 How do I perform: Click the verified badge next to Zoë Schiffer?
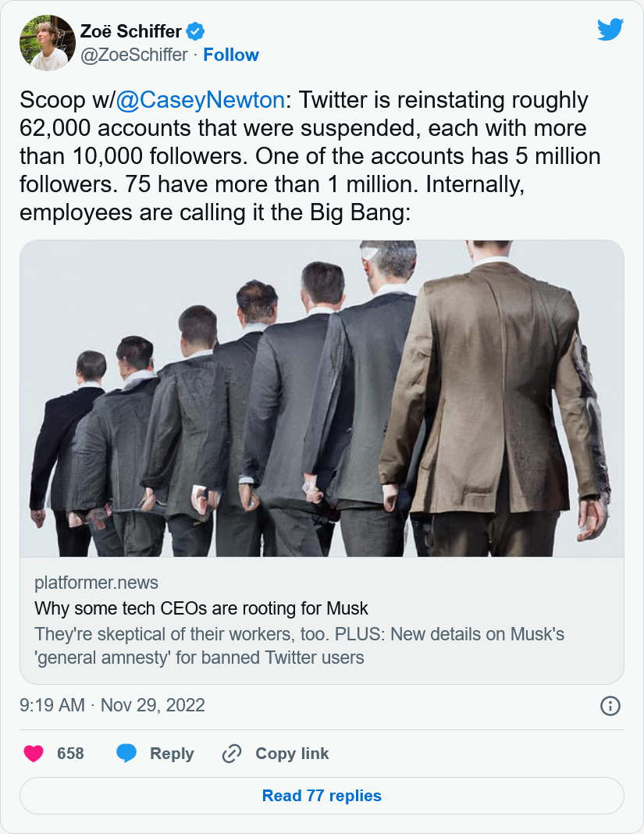[195, 31]
